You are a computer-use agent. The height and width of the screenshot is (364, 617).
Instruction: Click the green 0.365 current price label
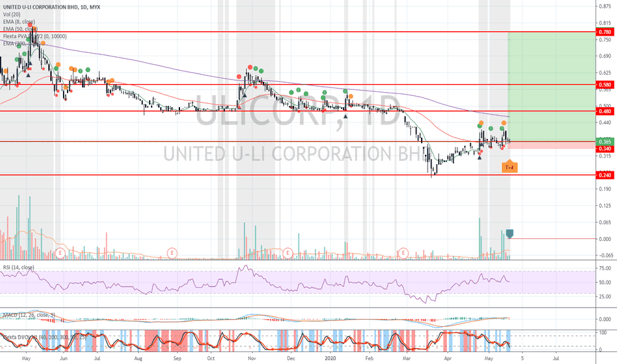click(x=605, y=142)
